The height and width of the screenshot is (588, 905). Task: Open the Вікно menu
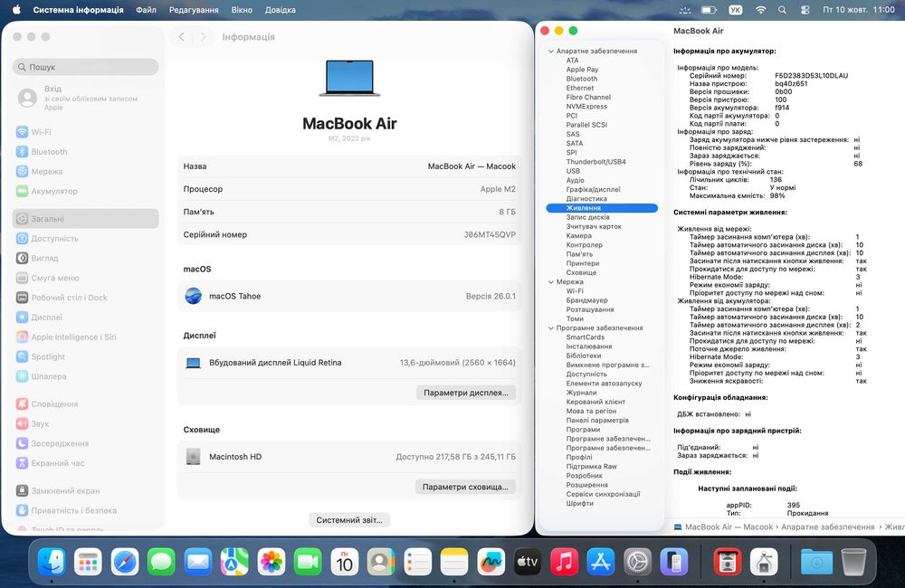click(242, 10)
